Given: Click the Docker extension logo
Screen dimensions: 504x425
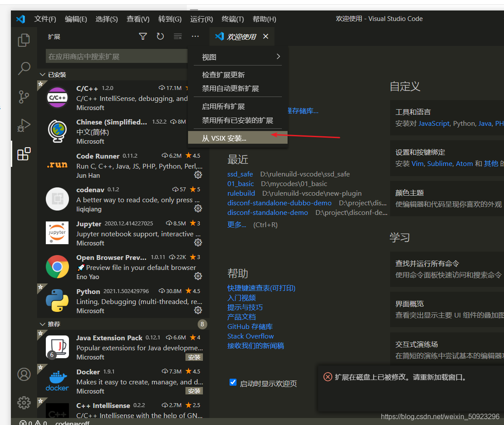Looking at the screenshot, I should [57, 381].
